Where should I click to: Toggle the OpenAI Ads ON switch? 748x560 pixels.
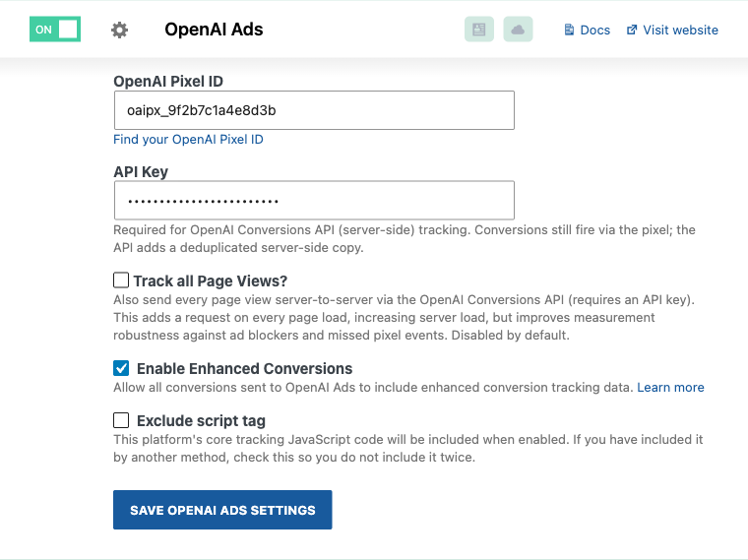tap(55, 30)
